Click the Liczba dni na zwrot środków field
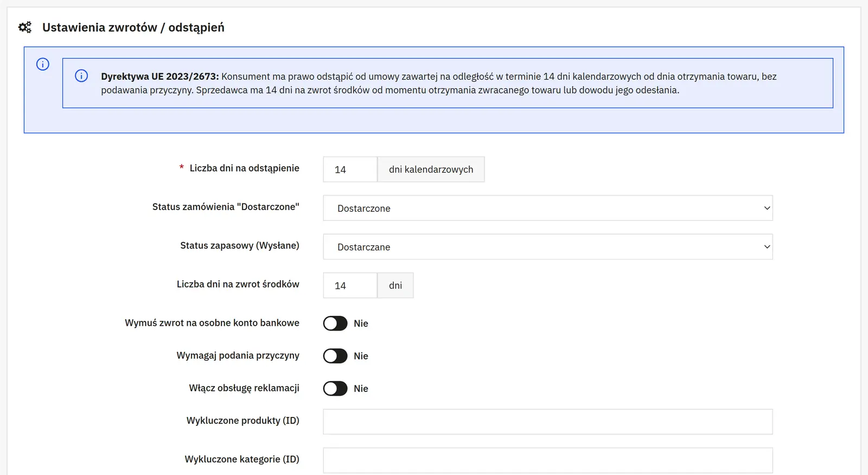This screenshot has width=868, height=475. pyautogui.click(x=350, y=286)
